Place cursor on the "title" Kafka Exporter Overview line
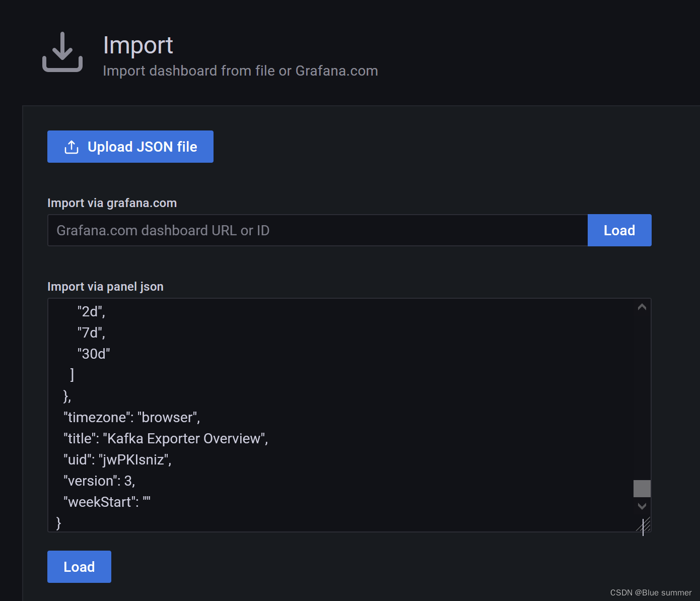The width and height of the screenshot is (700, 601). (x=166, y=439)
